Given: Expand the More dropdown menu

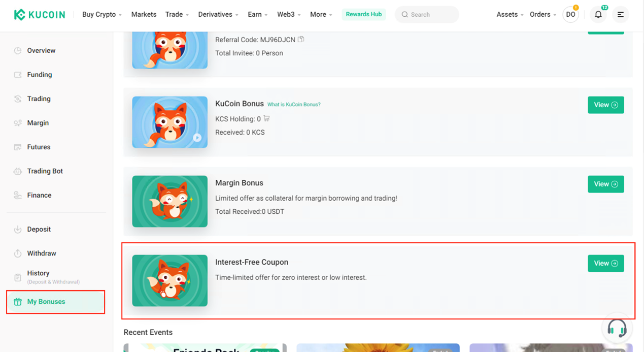Looking at the screenshot, I should coord(321,15).
